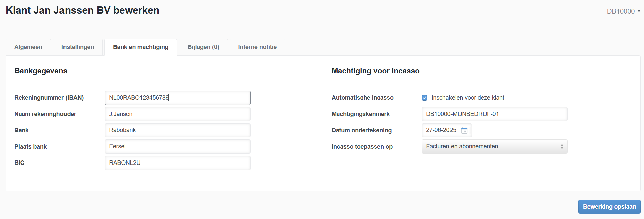Open the Incasso toepassen op dropdown
This screenshot has height=219, width=644.
494,147
